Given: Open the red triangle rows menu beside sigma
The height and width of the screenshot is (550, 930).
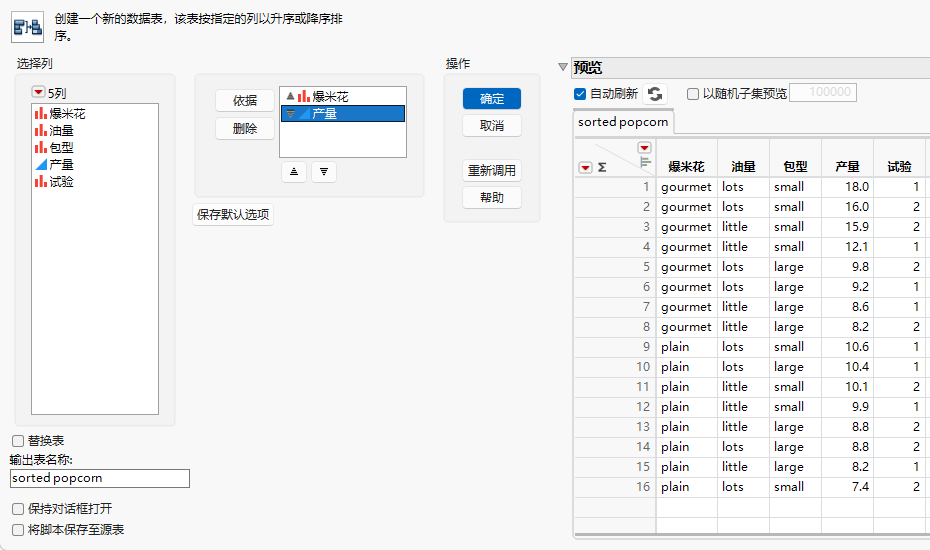Looking at the screenshot, I should pos(585,168).
